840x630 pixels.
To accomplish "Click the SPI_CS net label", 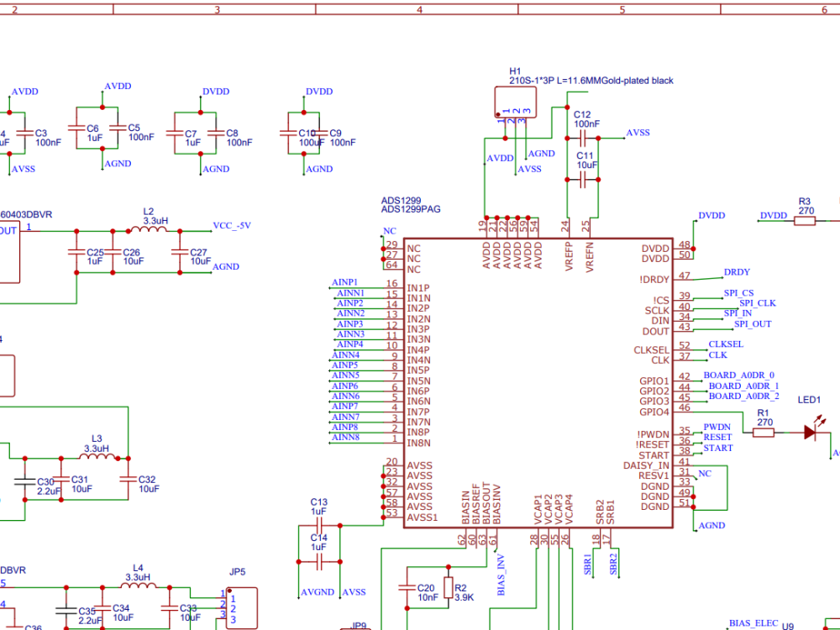I will [x=738, y=293].
